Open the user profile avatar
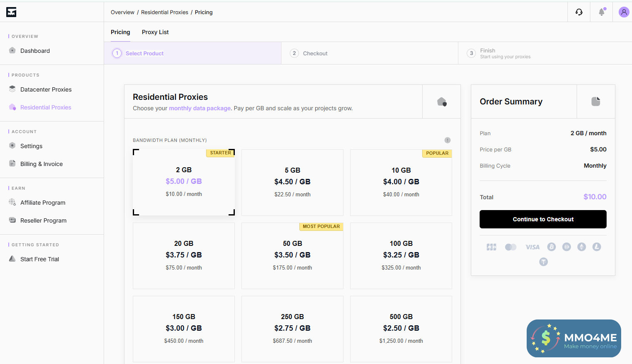The image size is (632, 364). (624, 12)
